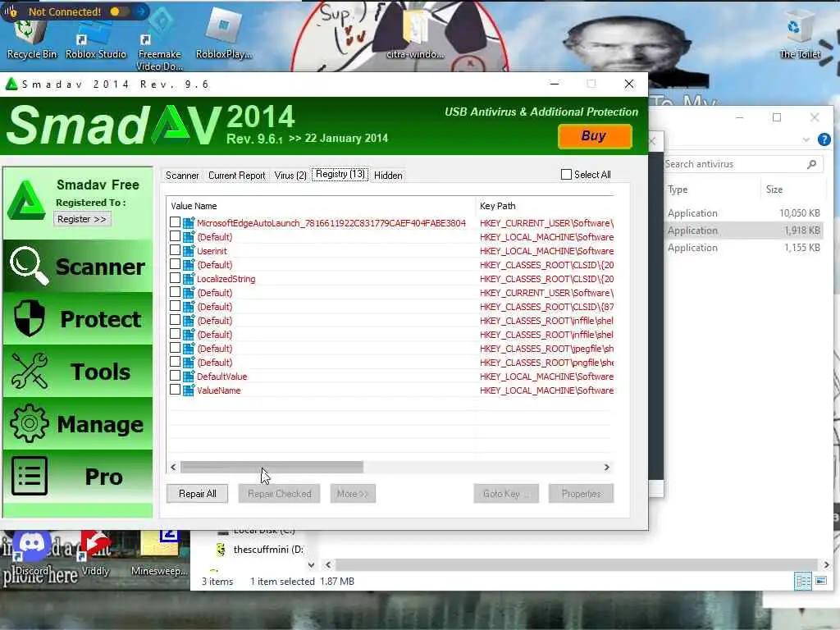
Task: Expand Explorer ribbon chevron
Action: click(806, 139)
